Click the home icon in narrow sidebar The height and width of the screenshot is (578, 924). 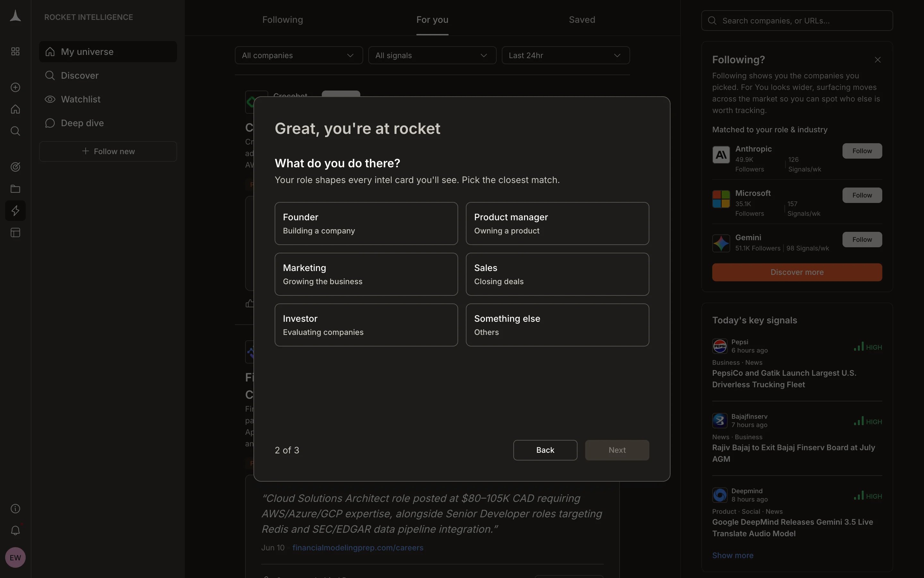15,109
